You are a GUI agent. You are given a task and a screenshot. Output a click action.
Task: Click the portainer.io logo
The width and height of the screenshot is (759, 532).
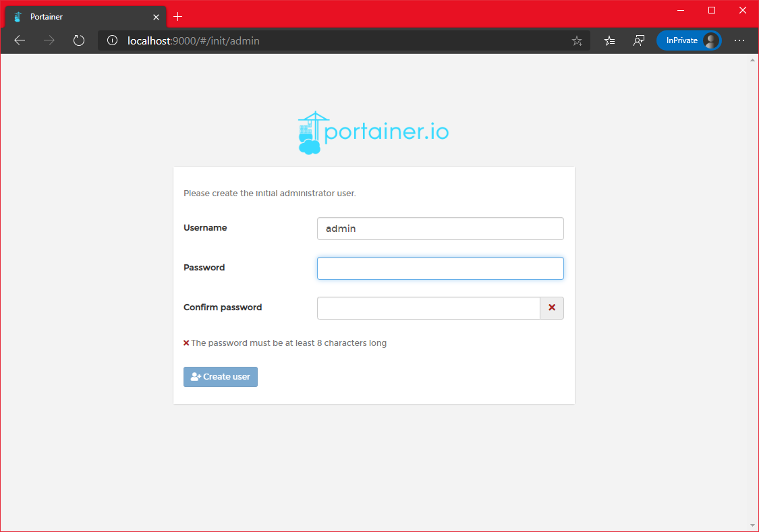tap(373, 133)
